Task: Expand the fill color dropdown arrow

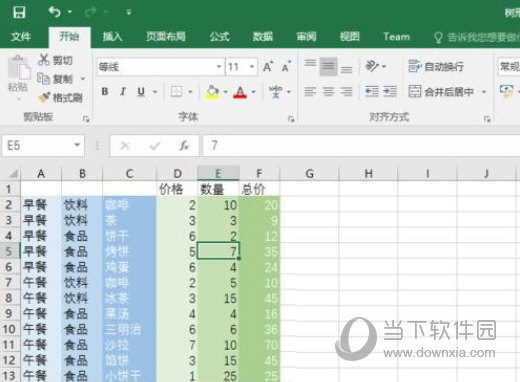Action: 226,92
